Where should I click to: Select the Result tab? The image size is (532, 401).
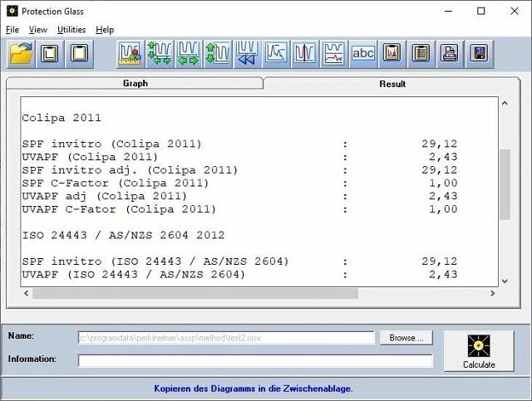click(392, 84)
